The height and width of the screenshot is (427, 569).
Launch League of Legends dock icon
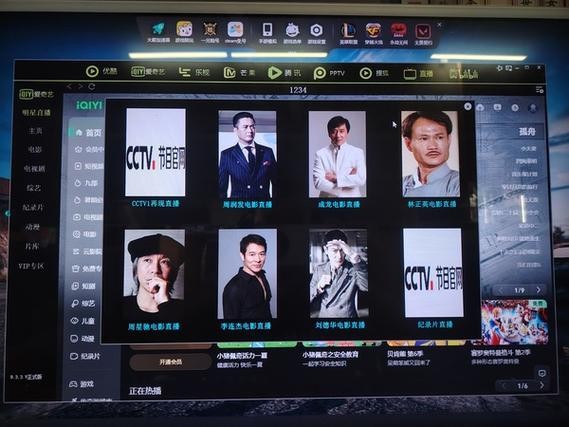pos(348,33)
